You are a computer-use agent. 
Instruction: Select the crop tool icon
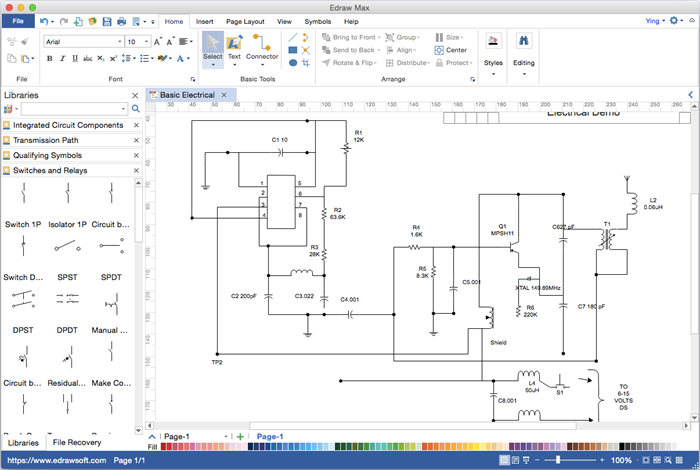[x=307, y=63]
